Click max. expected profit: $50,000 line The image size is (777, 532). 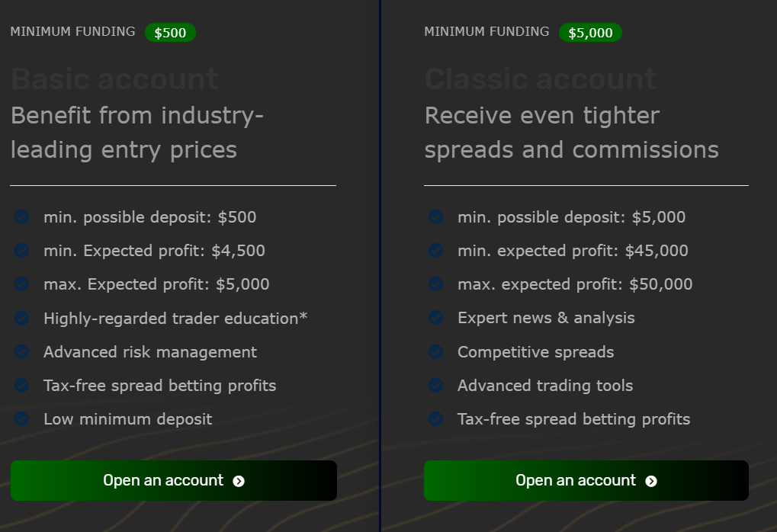coord(575,284)
